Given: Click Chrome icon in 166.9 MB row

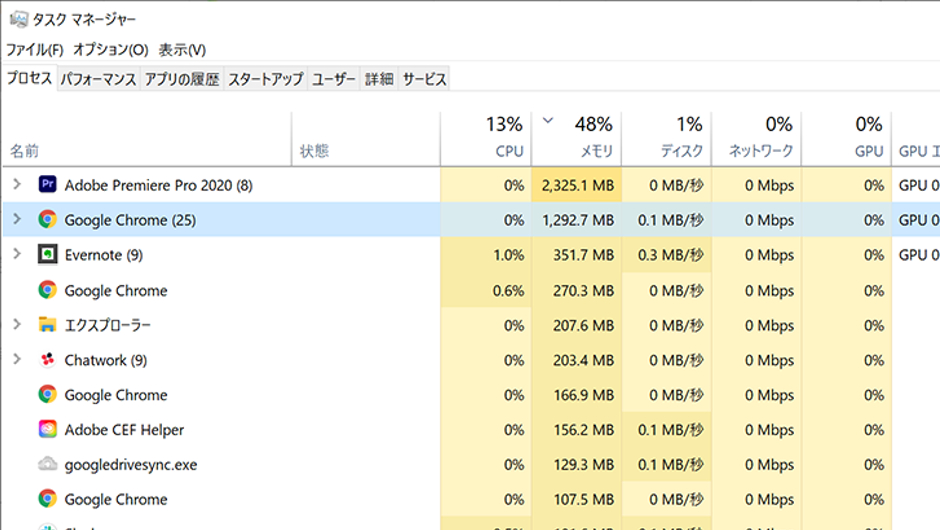Looking at the screenshot, I should pyautogui.click(x=47, y=394).
